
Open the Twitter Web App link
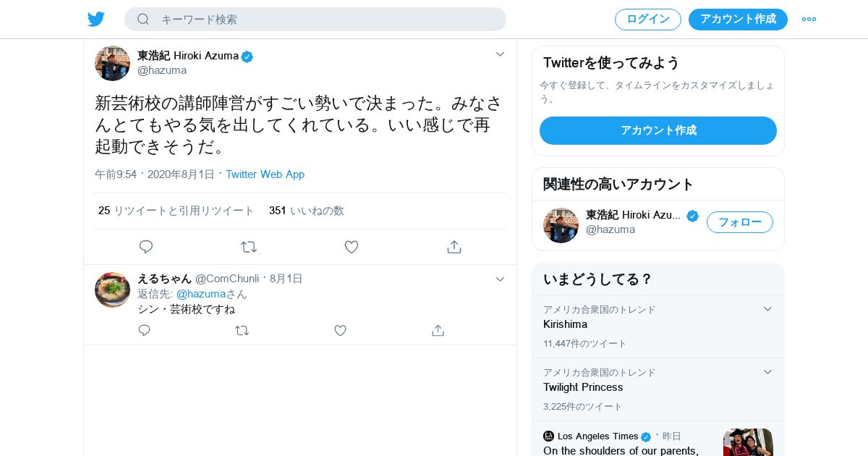(x=265, y=174)
